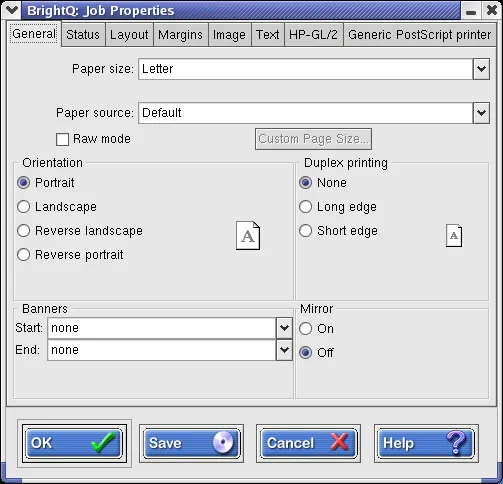The image size is (503, 484).
Task: Switch to the General tab
Action: (x=34, y=34)
